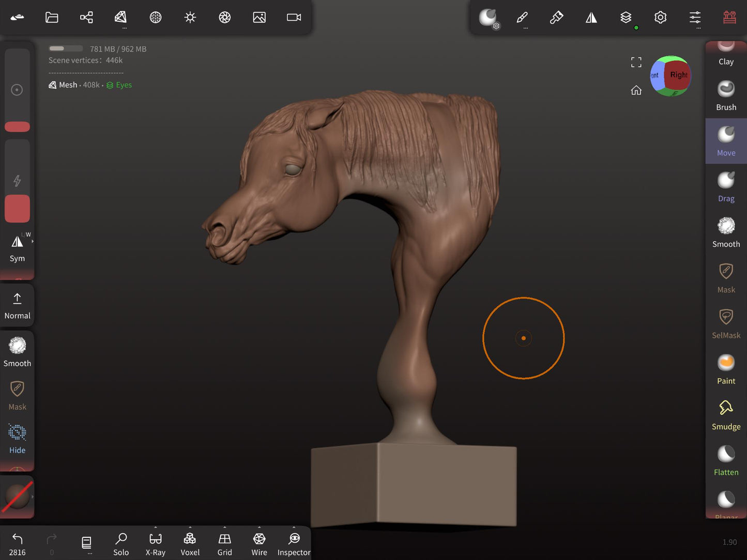
Task: Click the Right face of view cube
Action: [x=678, y=75]
